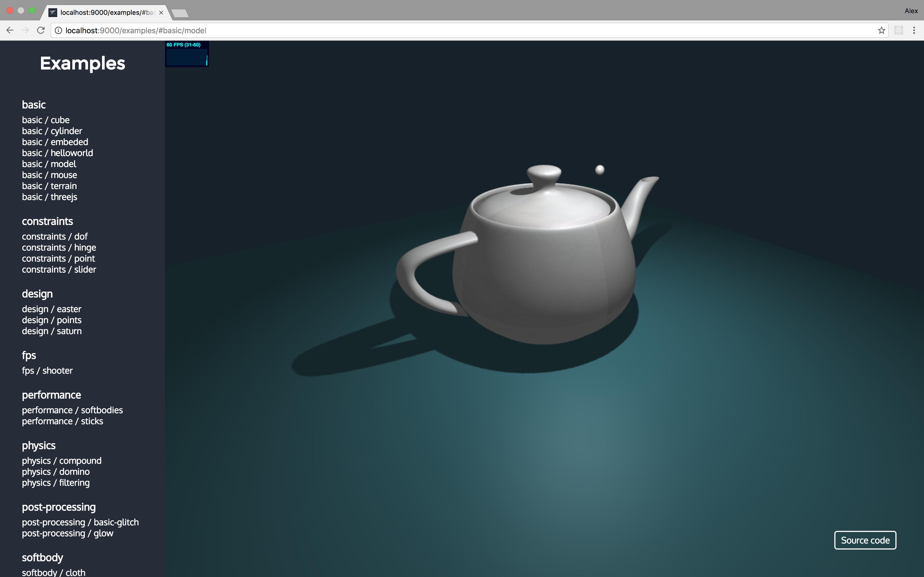This screenshot has height=577, width=924.
Task: Reload the page with the refresh icon
Action: [41, 30]
